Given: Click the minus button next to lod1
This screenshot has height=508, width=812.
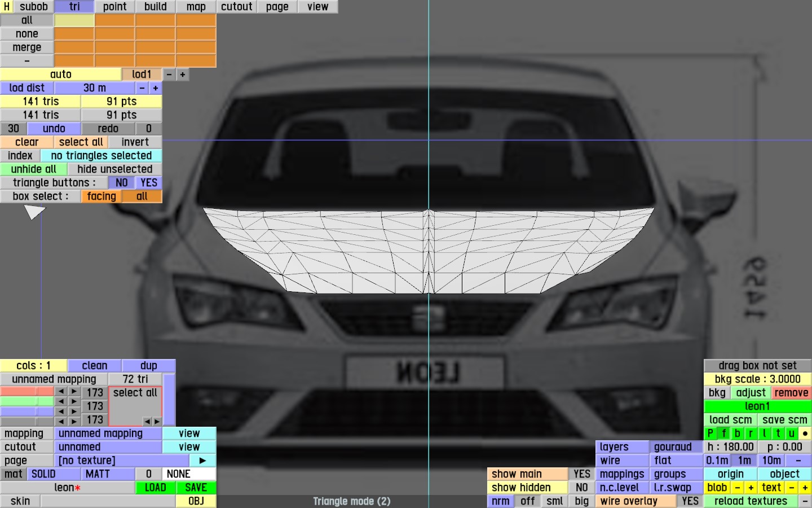Looking at the screenshot, I should click(x=169, y=75).
